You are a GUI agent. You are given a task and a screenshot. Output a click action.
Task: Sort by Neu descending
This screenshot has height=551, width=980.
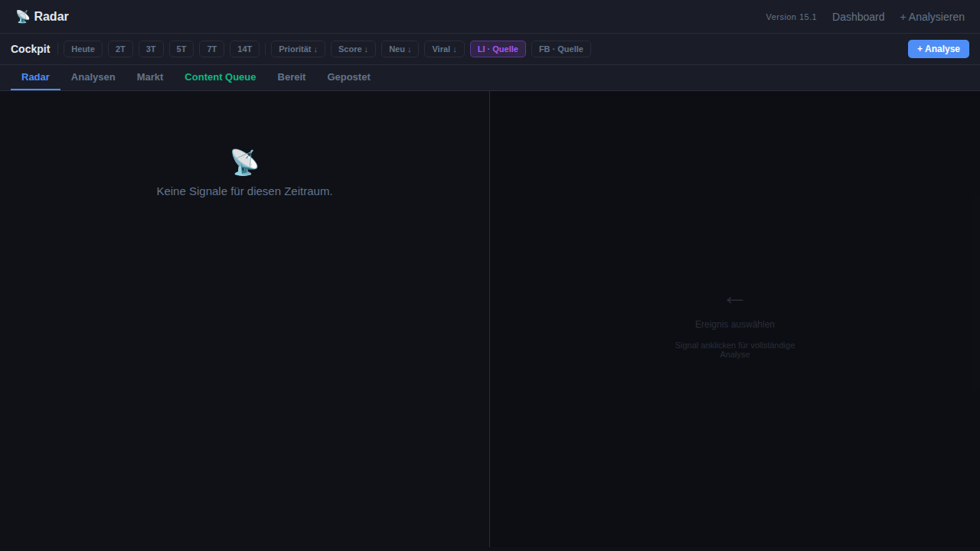[400, 49]
